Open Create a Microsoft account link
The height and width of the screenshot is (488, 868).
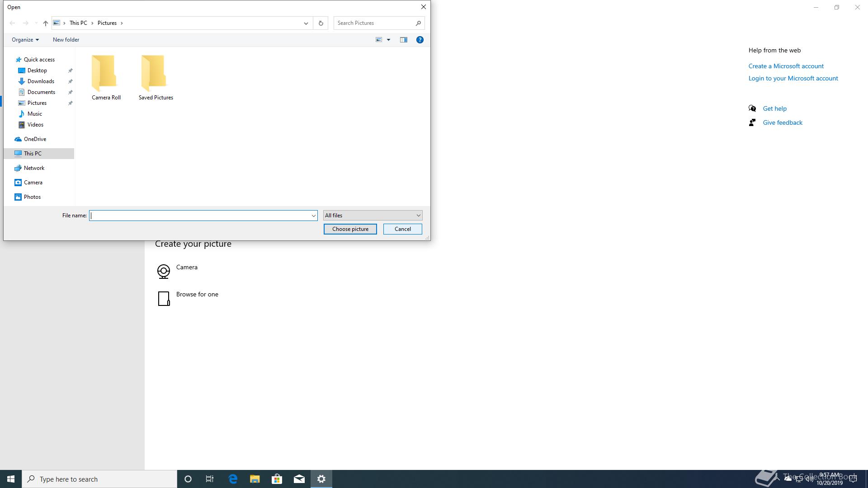(786, 66)
